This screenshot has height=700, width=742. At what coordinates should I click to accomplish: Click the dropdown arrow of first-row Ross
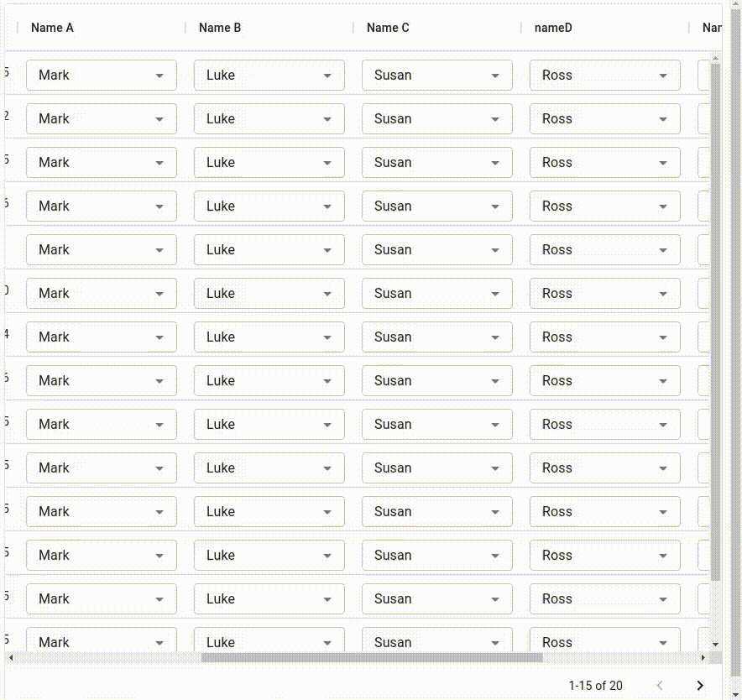click(663, 76)
